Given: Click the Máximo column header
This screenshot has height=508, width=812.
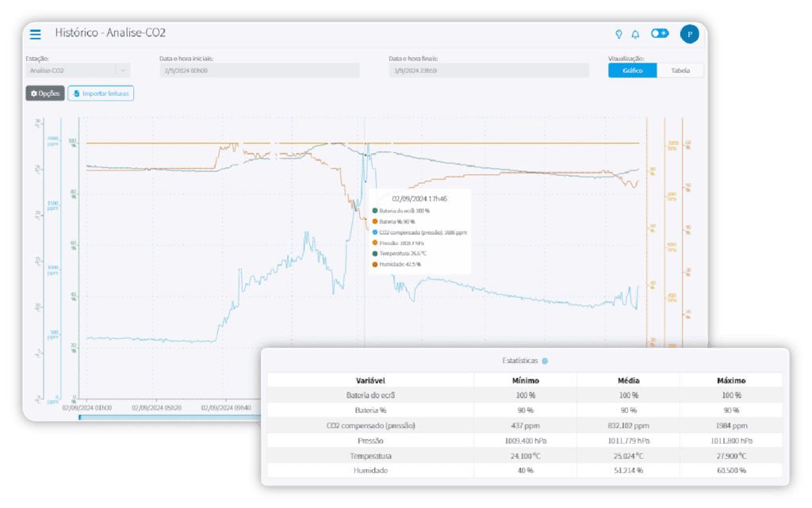Looking at the screenshot, I should click(x=731, y=380).
